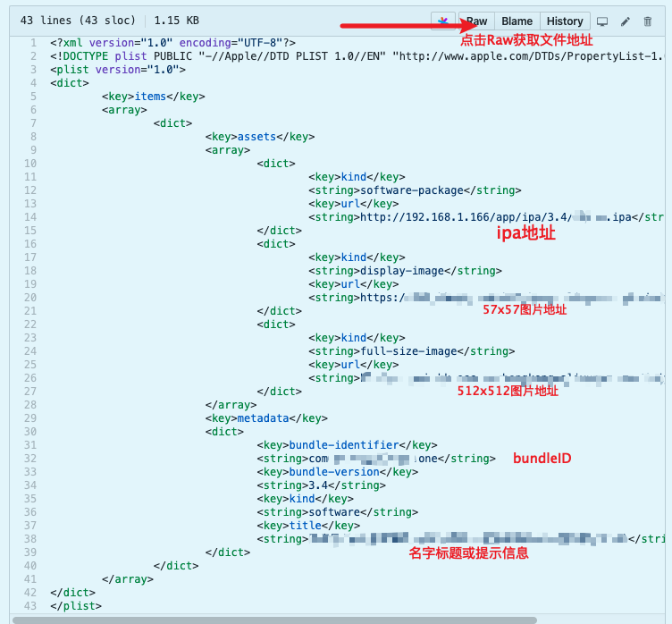Image resolution: width=672 pixels, height=624 pixels.
Task: Click line number 32 for bundle identifier
Action: pos(30,459)
